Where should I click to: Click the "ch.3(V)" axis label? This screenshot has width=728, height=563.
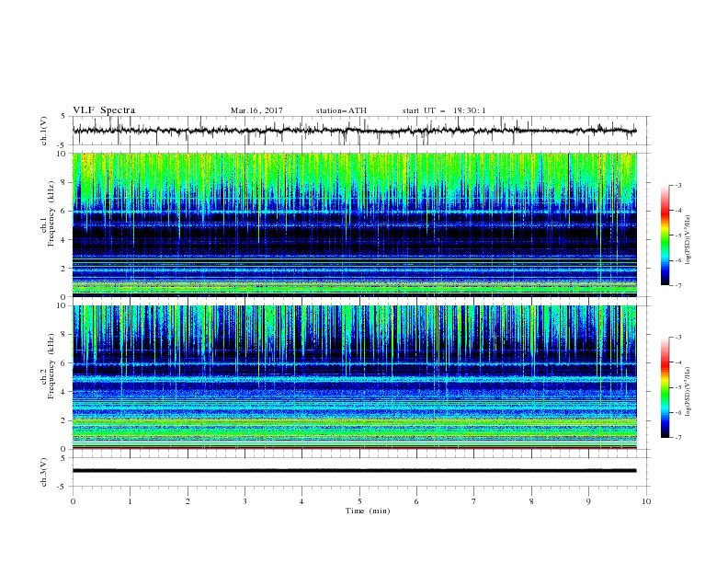click(x=44, y=472)
